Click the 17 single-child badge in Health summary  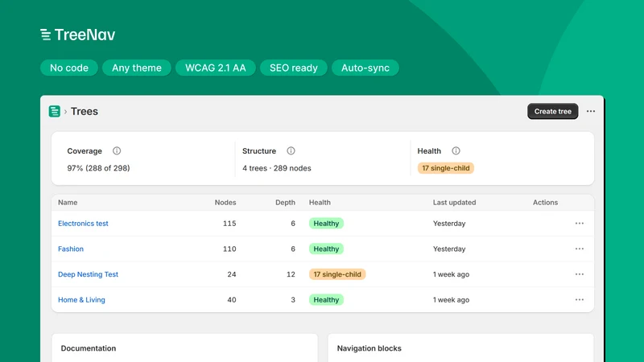coord(446,168)
